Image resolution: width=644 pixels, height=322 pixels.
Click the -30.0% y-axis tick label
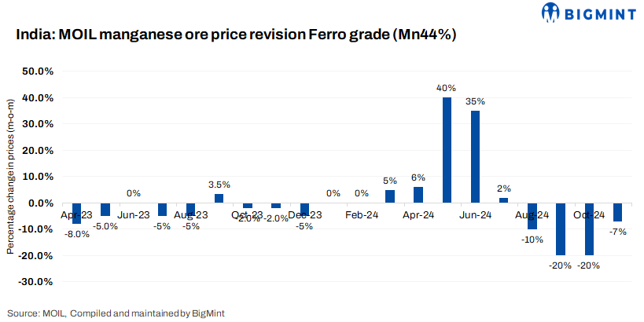point(35,281)
